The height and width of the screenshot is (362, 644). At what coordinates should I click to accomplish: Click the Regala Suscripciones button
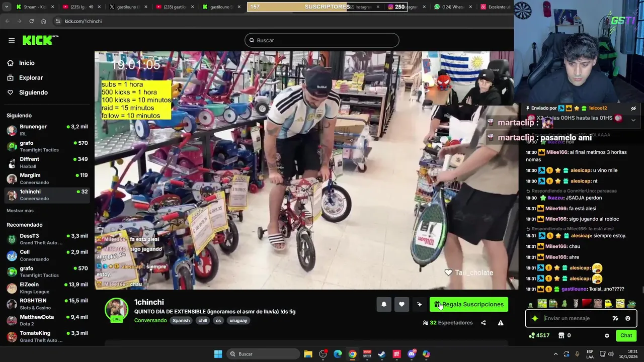[x=469, y=304]
